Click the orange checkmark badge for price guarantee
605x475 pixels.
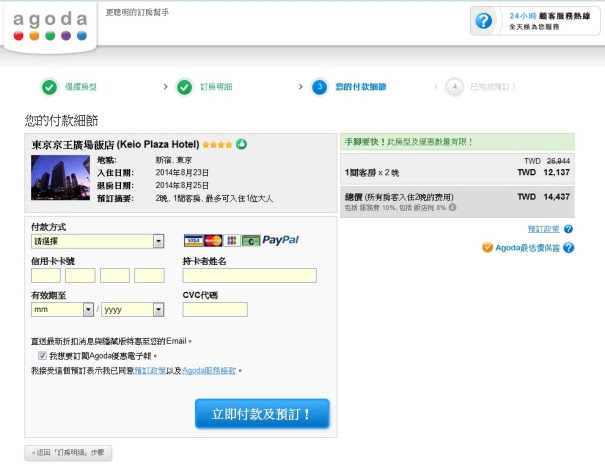click(487, 247)
